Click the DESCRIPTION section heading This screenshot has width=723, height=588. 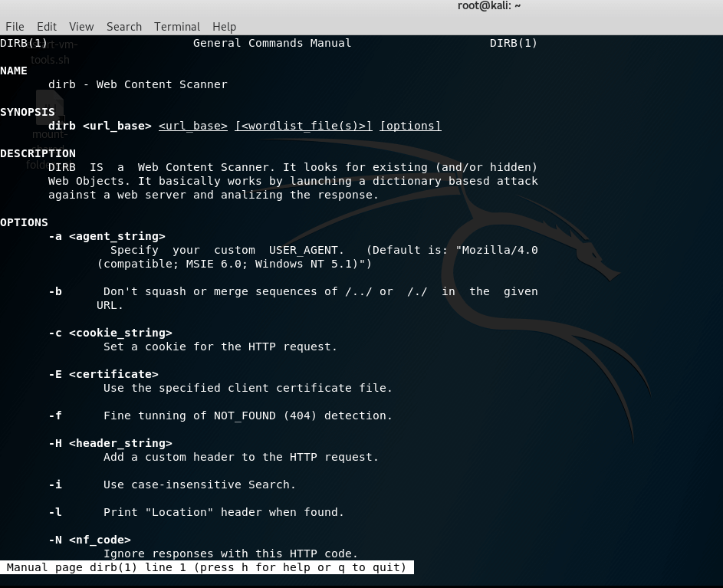pos(38,153)
